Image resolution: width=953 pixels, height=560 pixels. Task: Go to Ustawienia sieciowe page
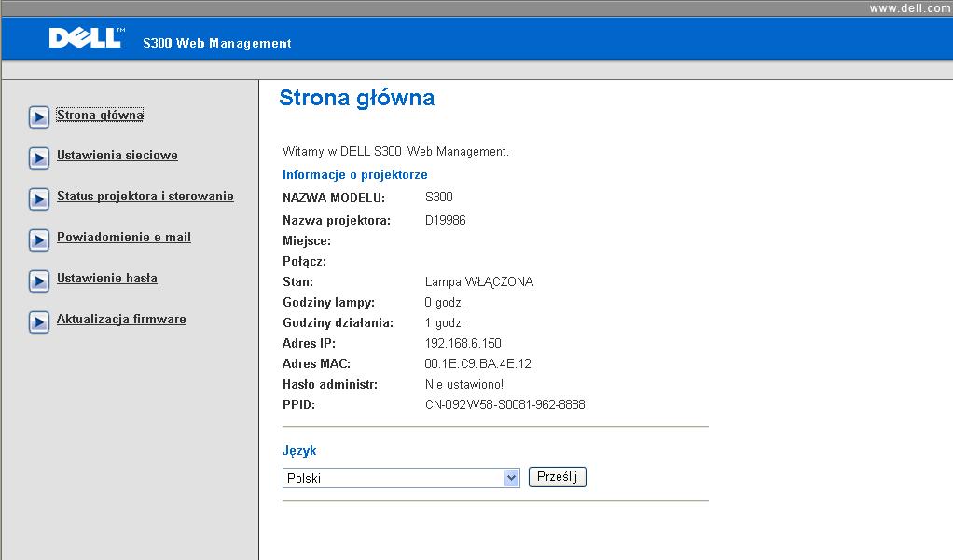tap(117, 155)
